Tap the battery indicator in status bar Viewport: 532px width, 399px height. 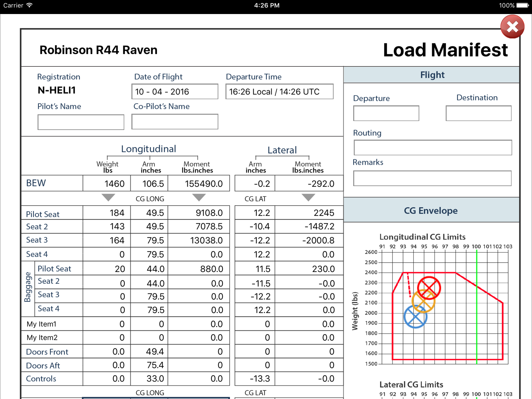[522, 5]
